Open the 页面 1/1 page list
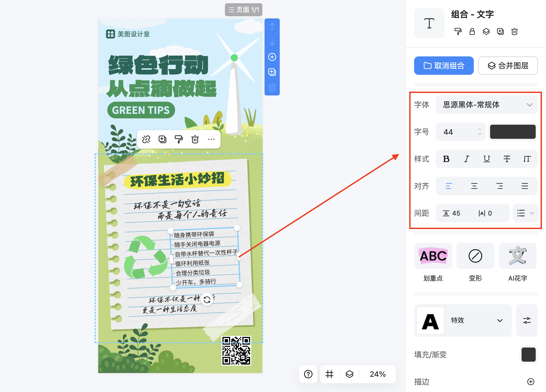 [243, 10]
